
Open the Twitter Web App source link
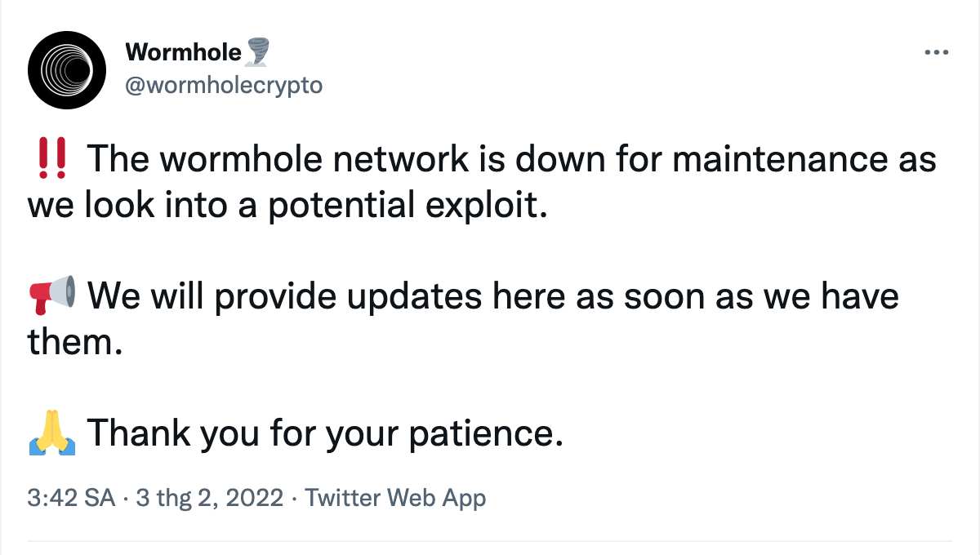point(395,498)
